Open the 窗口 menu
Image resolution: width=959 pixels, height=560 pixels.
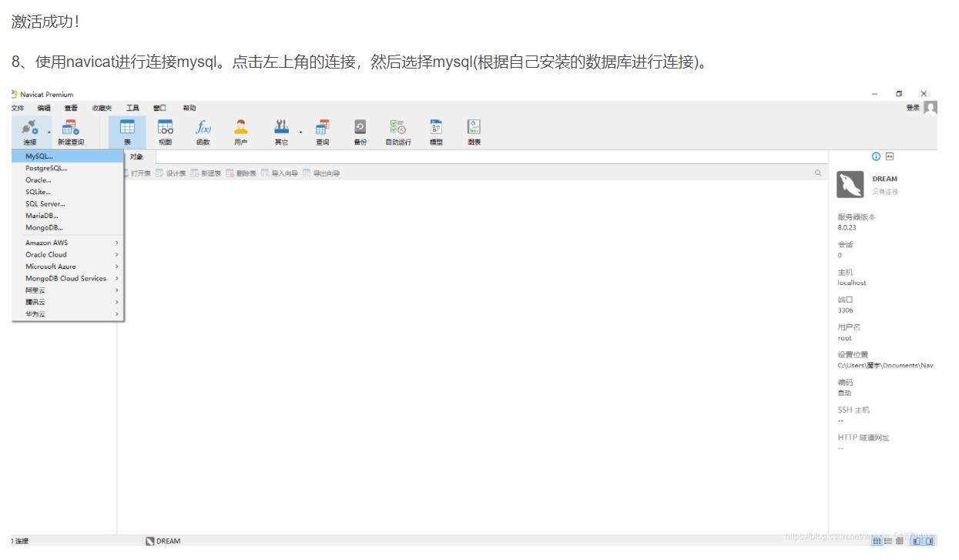click(159, 108)
